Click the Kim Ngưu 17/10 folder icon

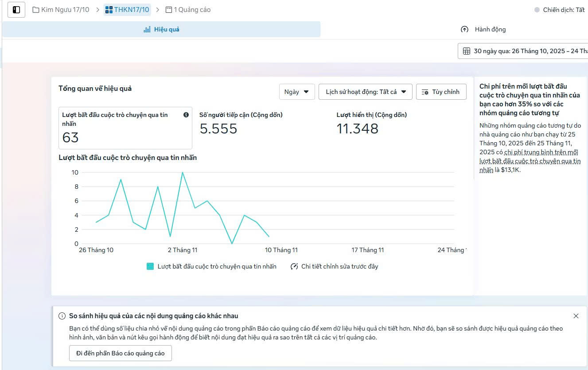click(36, 10)
